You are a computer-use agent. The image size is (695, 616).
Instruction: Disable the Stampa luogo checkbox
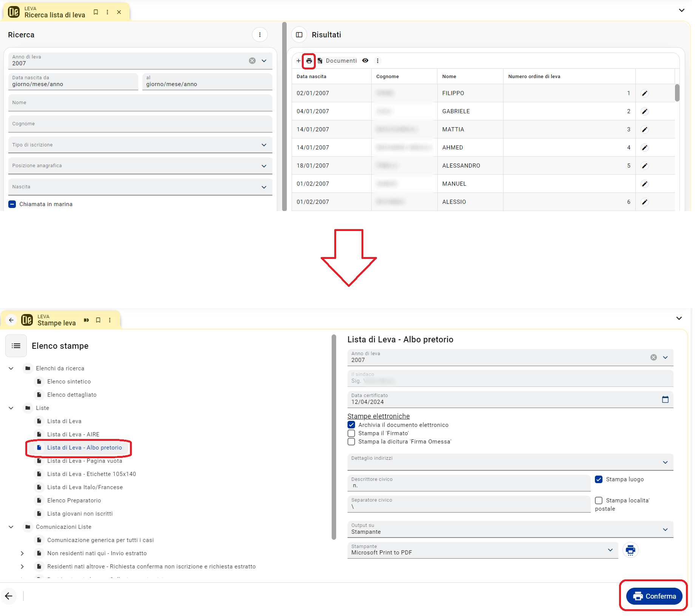click(x=599, y=479)
